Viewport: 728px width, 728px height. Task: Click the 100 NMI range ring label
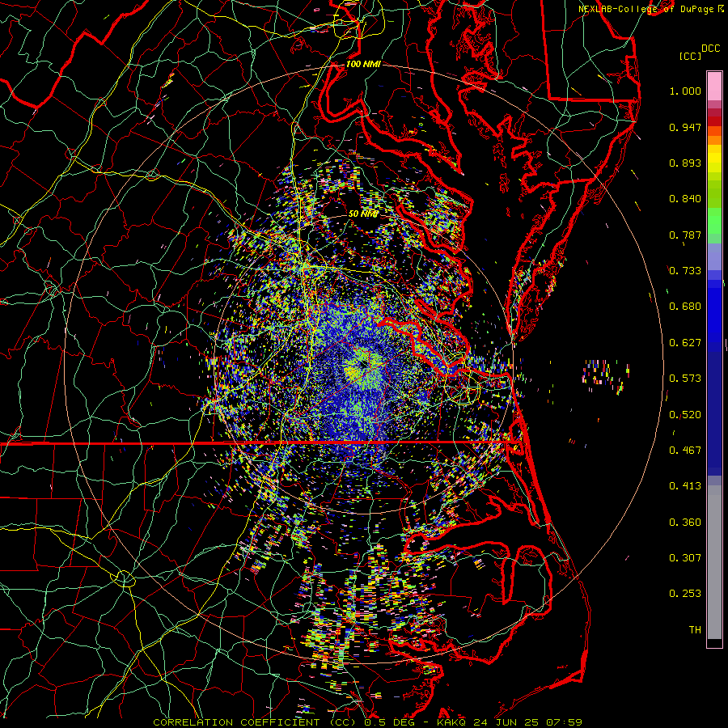tap(363, 64)
